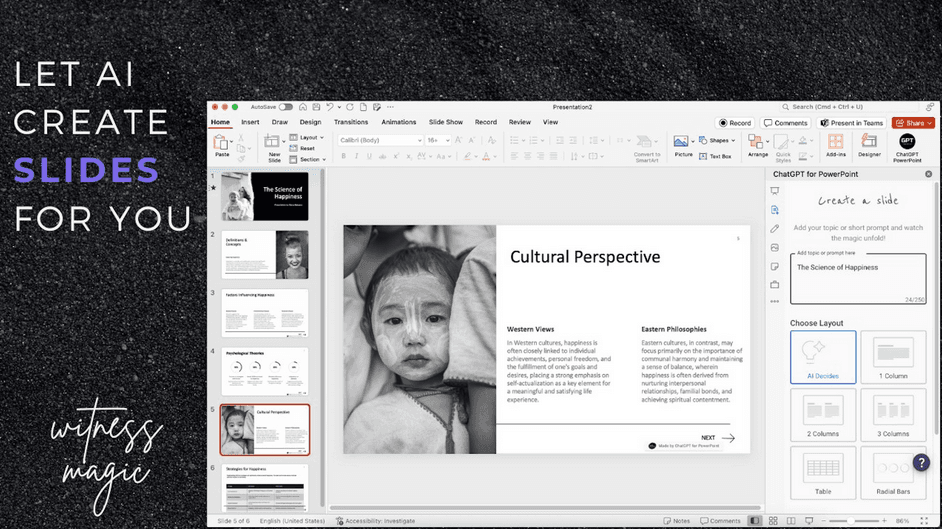942x529 pixels.
Task: Select the 2 Columns layout
Action: [x=823, y=414]
